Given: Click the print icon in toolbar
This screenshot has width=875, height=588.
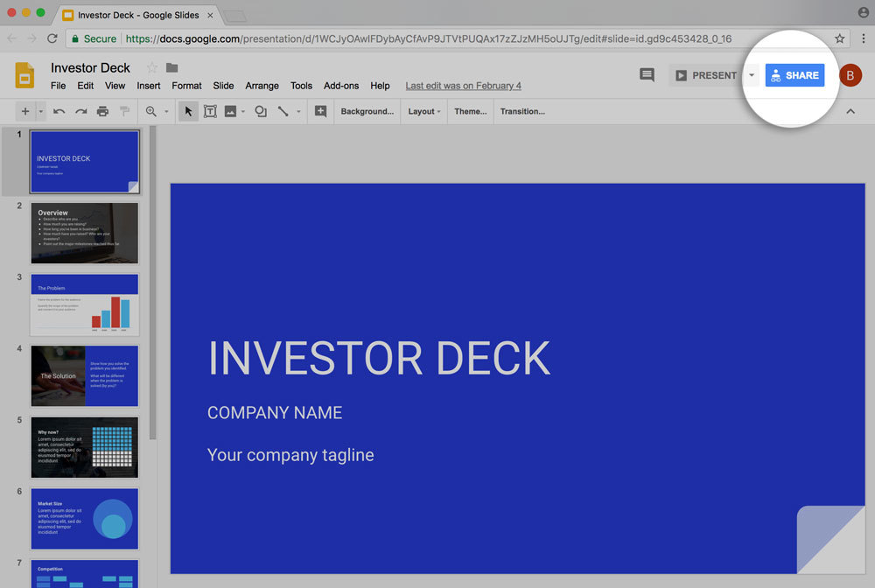Looking at the screenshot, I should pyautogui.click(x=102, y=112).
